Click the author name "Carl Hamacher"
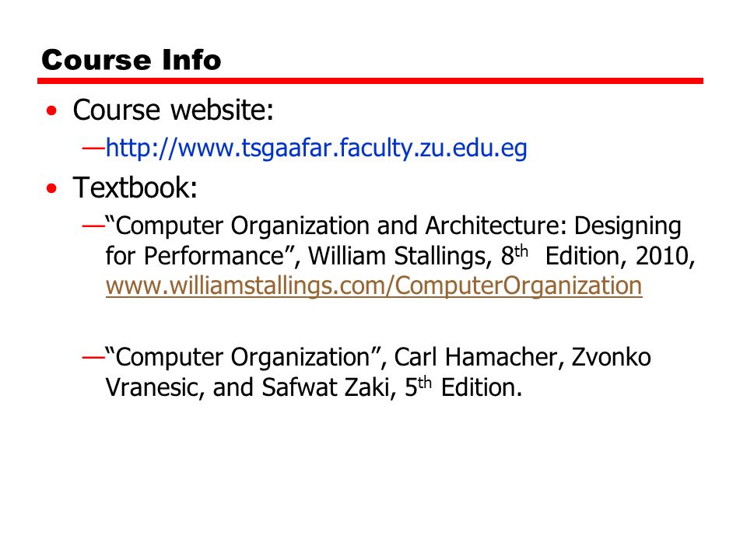 point(476,357)
